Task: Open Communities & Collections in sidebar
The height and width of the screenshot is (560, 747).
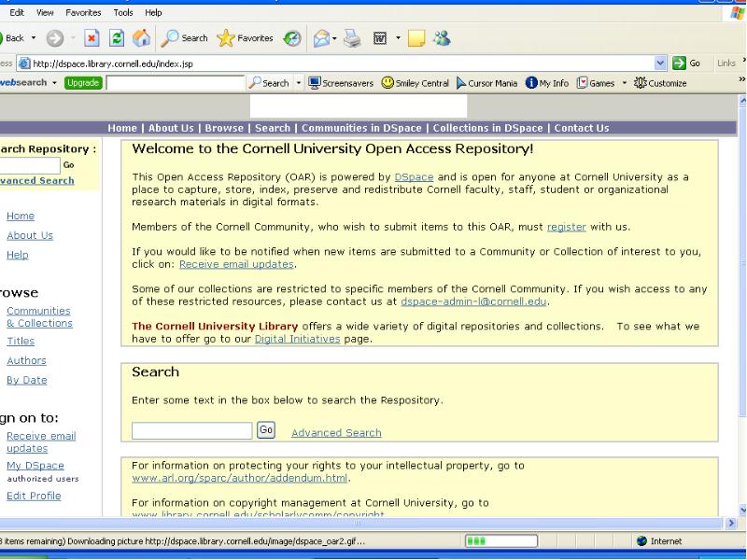Action: tap(39, 317)
